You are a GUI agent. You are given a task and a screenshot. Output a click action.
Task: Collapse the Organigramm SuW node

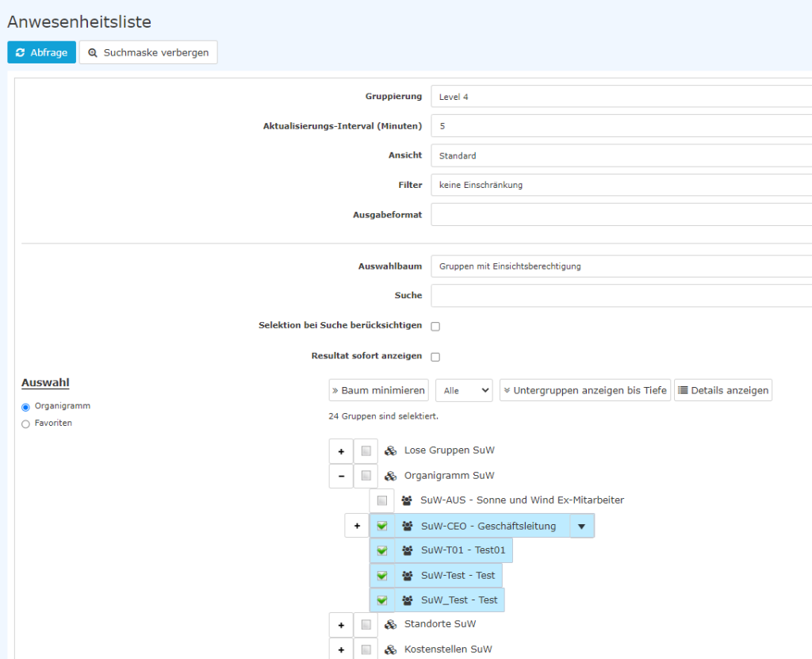pyautogui.click(x=341, y=476)
